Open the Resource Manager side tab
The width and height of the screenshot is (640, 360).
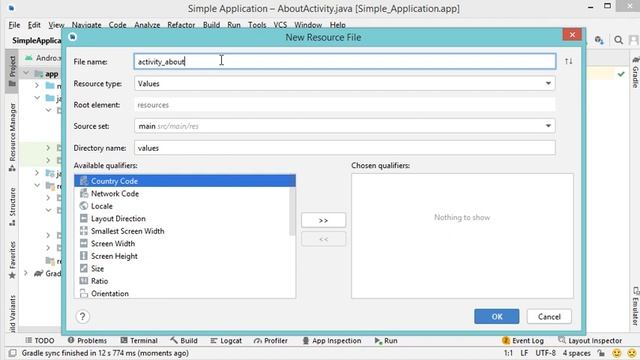point(12,137)
